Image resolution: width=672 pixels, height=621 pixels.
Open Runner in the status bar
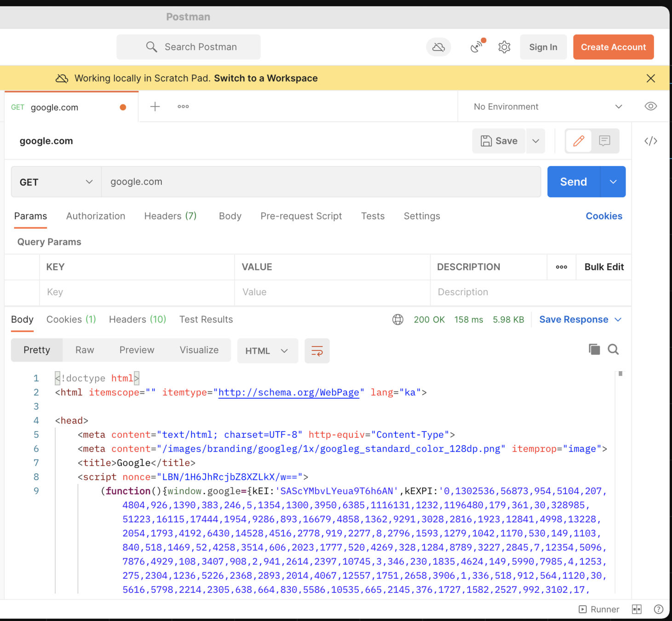click(599, 609)
